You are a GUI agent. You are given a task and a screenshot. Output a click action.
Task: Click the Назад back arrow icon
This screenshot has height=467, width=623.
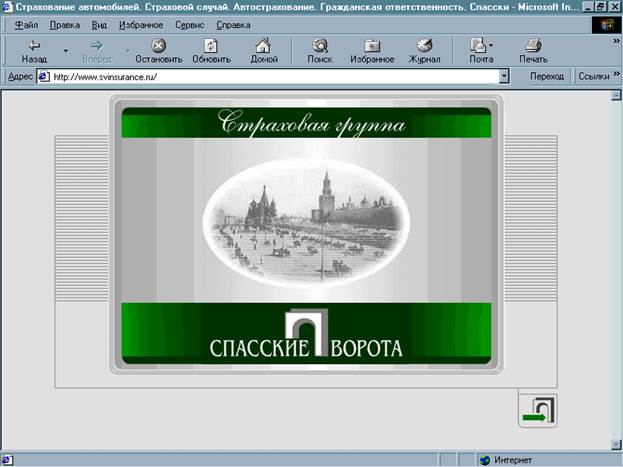coord(34,45)
